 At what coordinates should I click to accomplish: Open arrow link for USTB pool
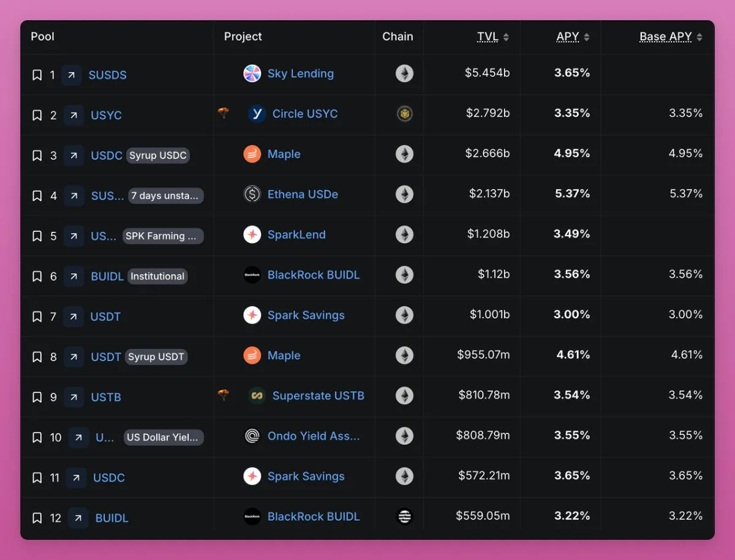[x=73, y=397]
